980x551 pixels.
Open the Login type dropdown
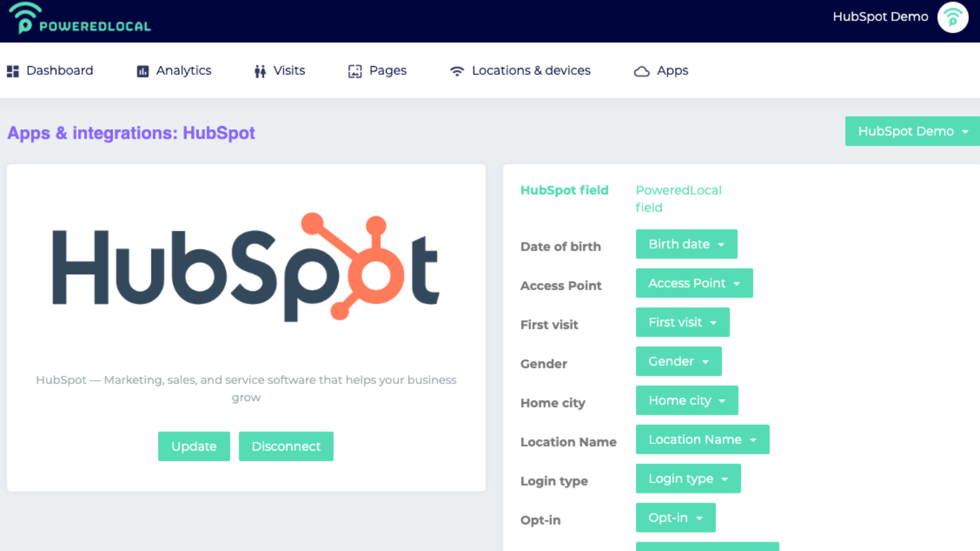[x=688, y=478]
